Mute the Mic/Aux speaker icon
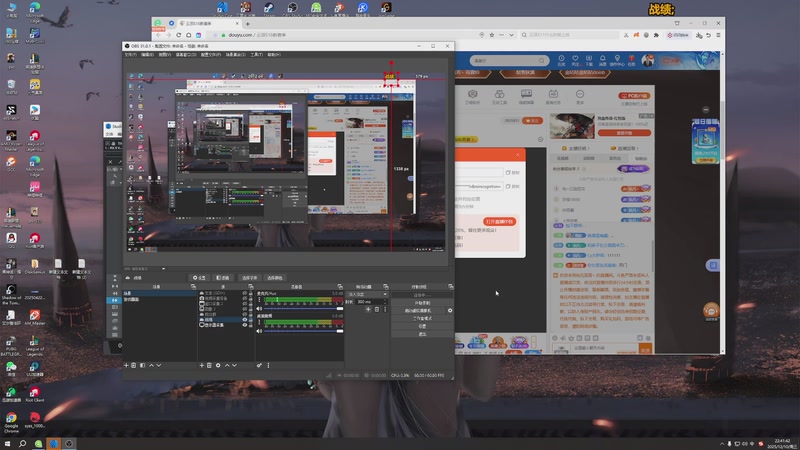The width and height of the screenshot is (800, 450). click(x=259, y=309)
